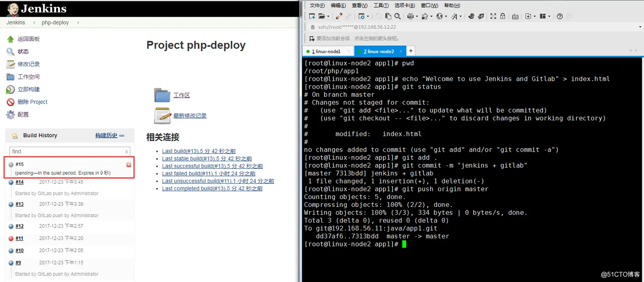Expand the ssh address bar dropdown arrow
Image resolution: width=644 pixels, height=282 pixels.
tap(640, 27)
